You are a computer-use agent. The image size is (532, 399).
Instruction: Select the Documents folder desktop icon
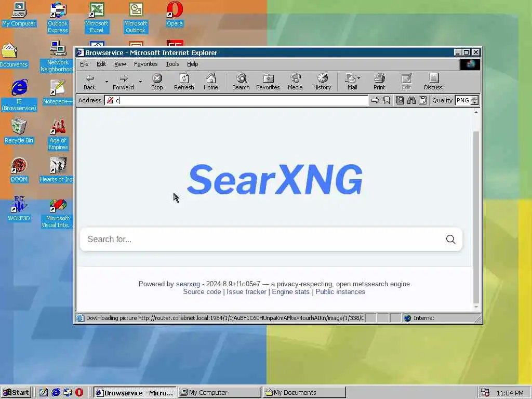13,56
